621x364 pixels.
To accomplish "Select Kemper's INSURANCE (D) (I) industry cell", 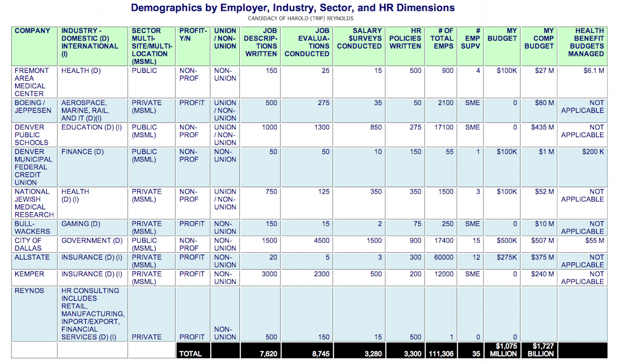I will [x=93, y=278].
